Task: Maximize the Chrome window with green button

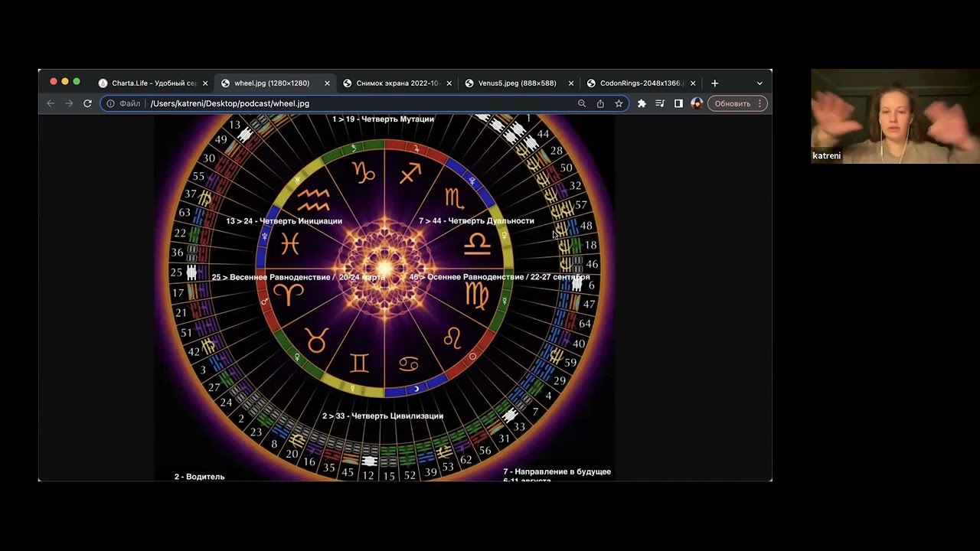Action: pyautogui.click(x=77, y=82)
